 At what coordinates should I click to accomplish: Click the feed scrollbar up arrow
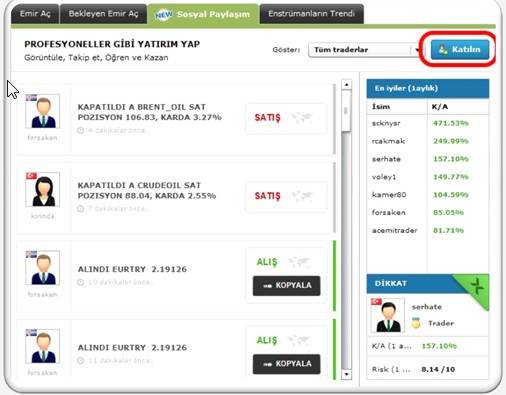(347, 85)
